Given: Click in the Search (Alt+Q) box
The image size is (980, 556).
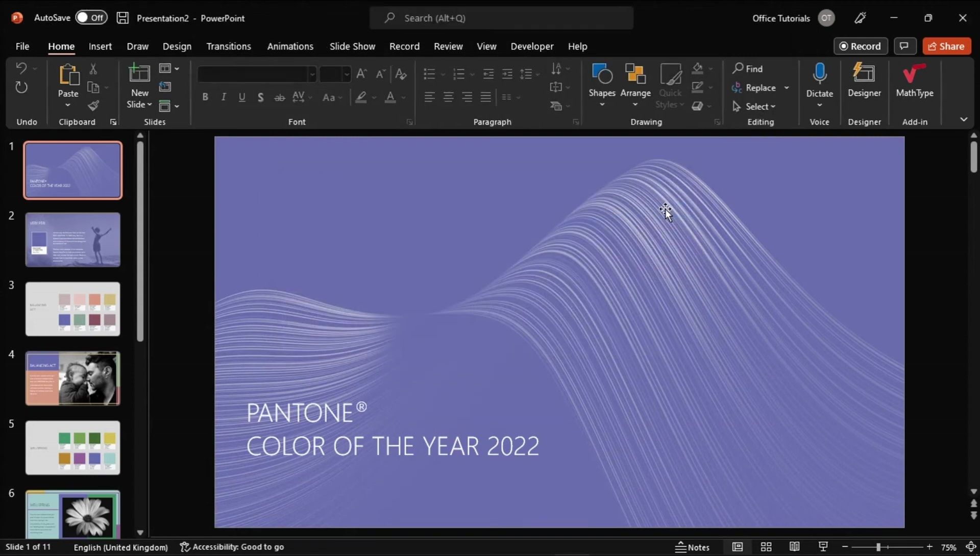Looking at the screenshot, I should [501, 18].
